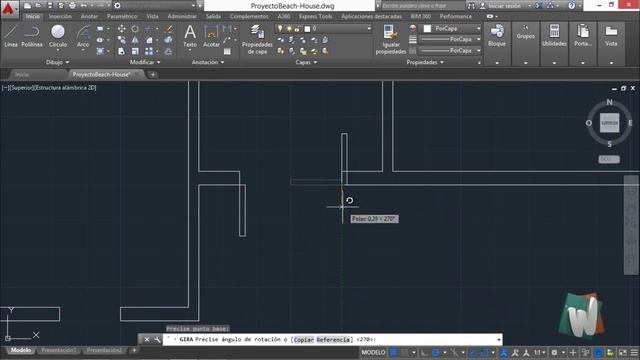Switch to the Anotar ribbon tab
This screenshot has width=640, height=360.
point(89,16)
